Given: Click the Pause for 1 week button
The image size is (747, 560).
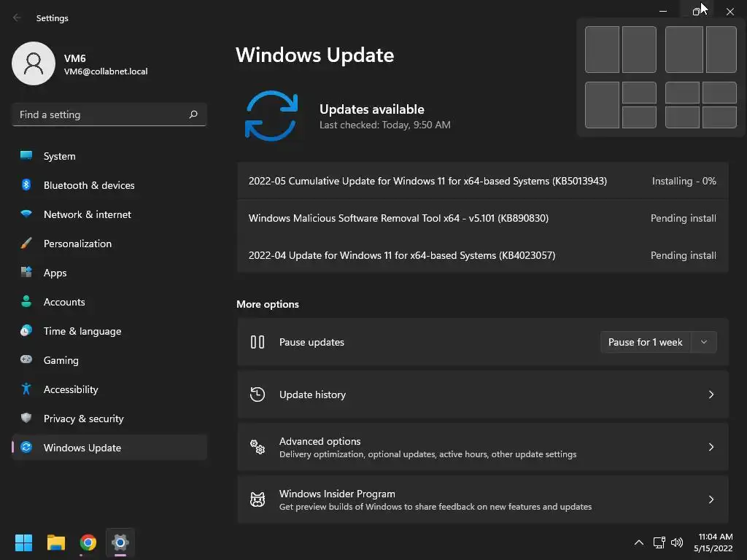Looking at the screenshot, I should pos(646,342).
